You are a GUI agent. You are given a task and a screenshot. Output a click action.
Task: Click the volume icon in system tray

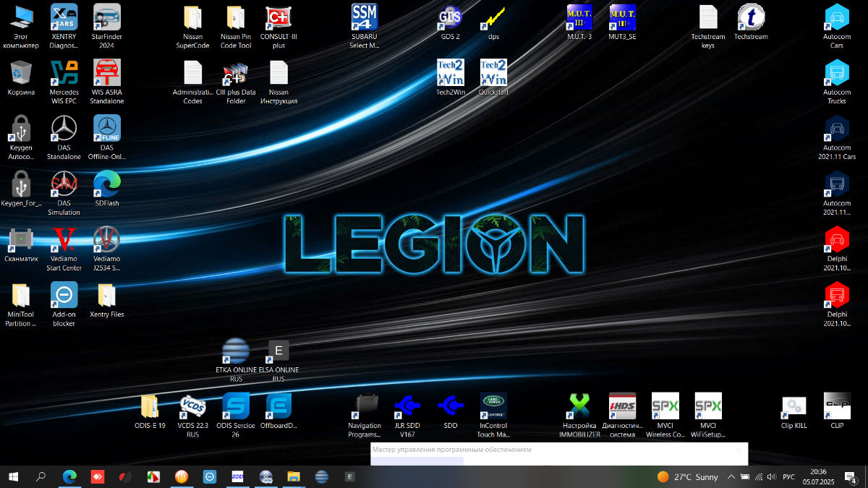(771, 476)
